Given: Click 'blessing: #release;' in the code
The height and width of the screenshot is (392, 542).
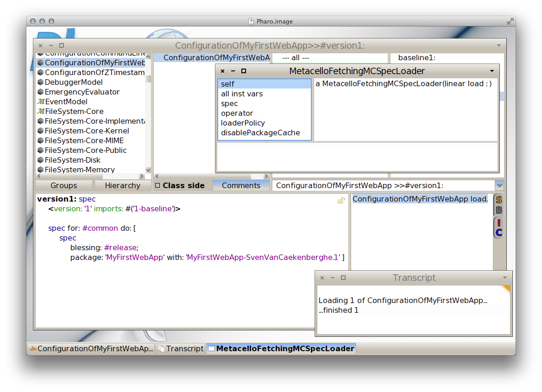Looking at the screenshot, I should pos(104,247).
